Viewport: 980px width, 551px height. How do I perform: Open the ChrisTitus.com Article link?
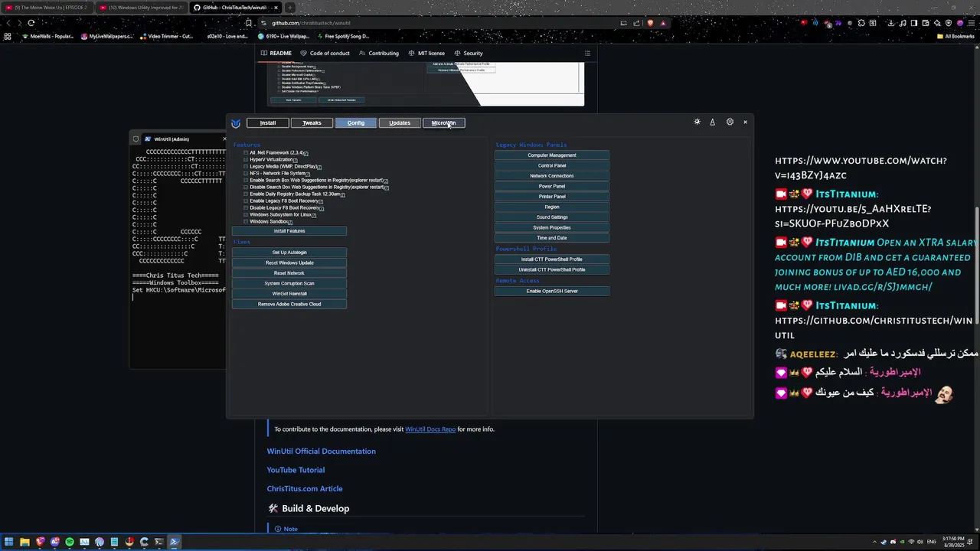pos(305,489)
